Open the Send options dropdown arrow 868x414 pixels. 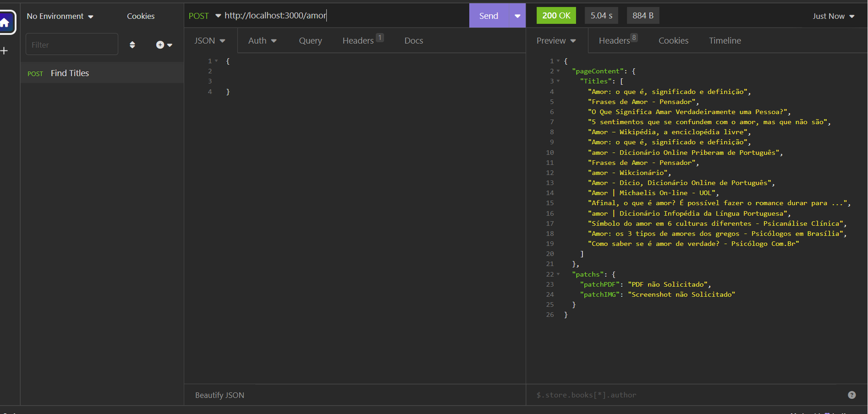[x=518, y=16]
